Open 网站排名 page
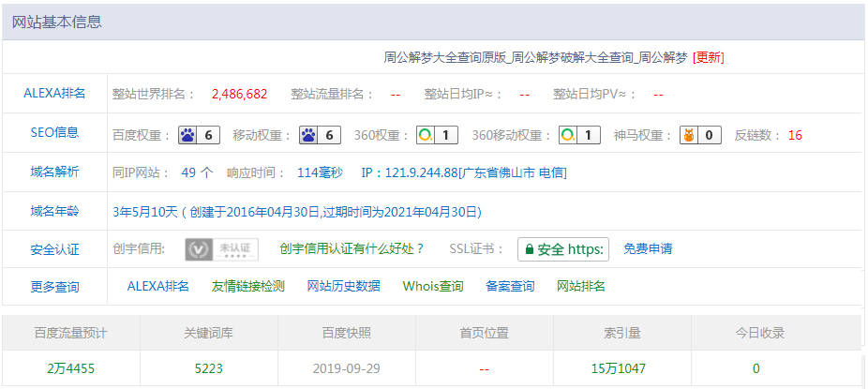868x389 pixels. pos(580,286)
